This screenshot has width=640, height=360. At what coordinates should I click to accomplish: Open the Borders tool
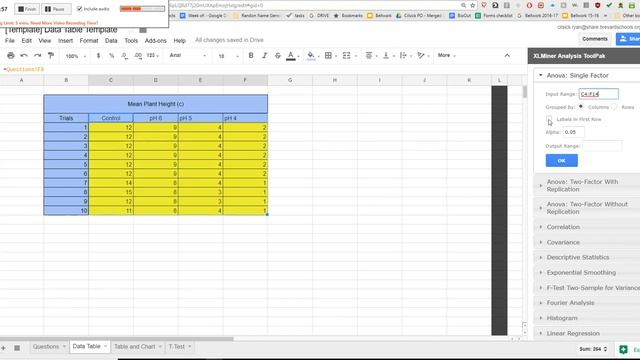click(x=328, y=56)
